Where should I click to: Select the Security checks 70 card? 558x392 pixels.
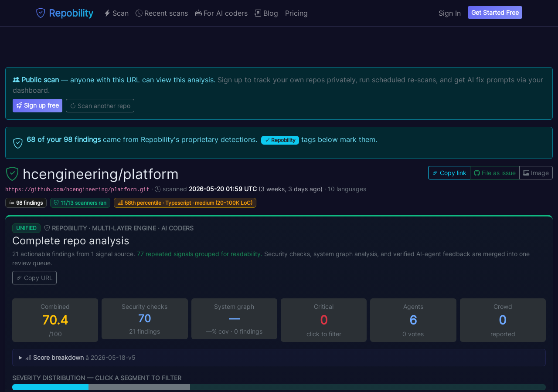(145, 319)
